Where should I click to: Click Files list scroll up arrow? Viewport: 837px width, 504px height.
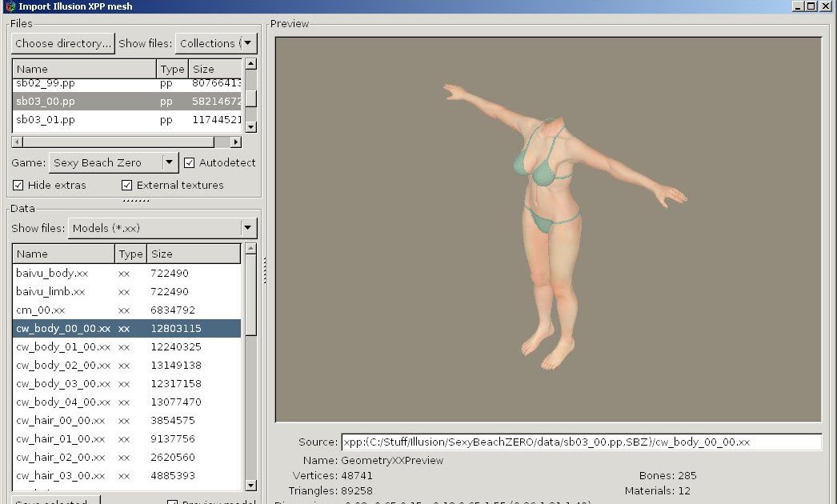point(251,63)
